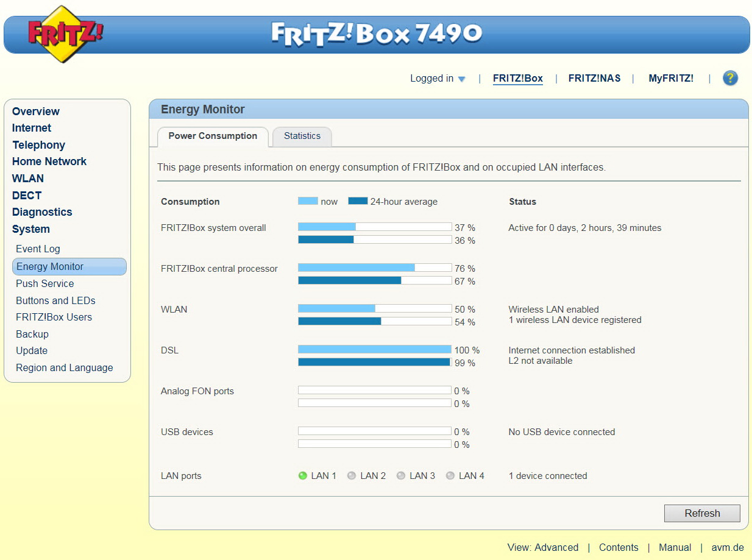Click the dark blue 24-hour average swatch
The width and height of the screenshot is (752, 560).
[358, 200]
